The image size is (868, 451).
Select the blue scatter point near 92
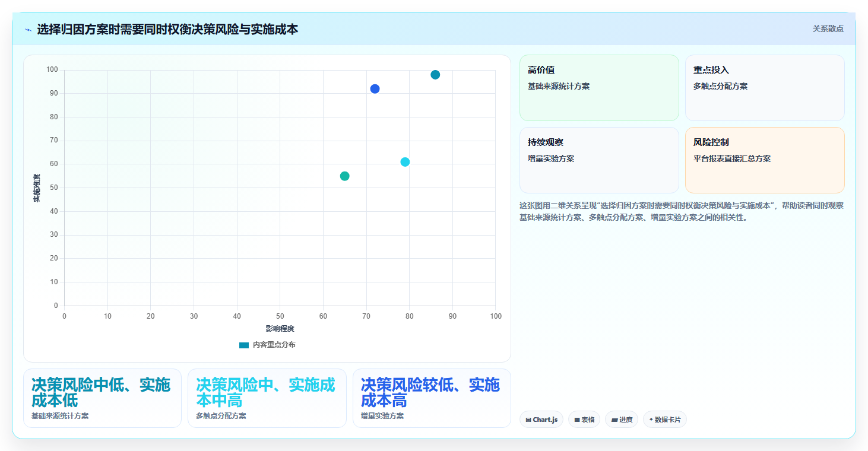point(375,89)
